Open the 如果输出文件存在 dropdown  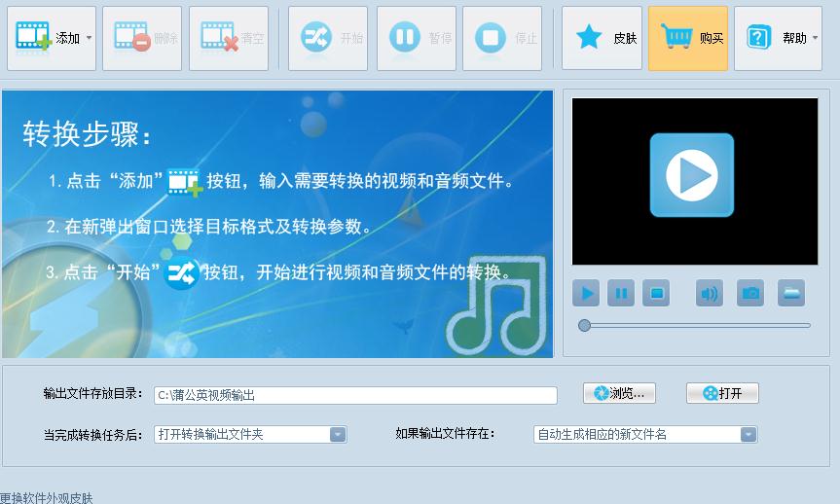point(645,434)
